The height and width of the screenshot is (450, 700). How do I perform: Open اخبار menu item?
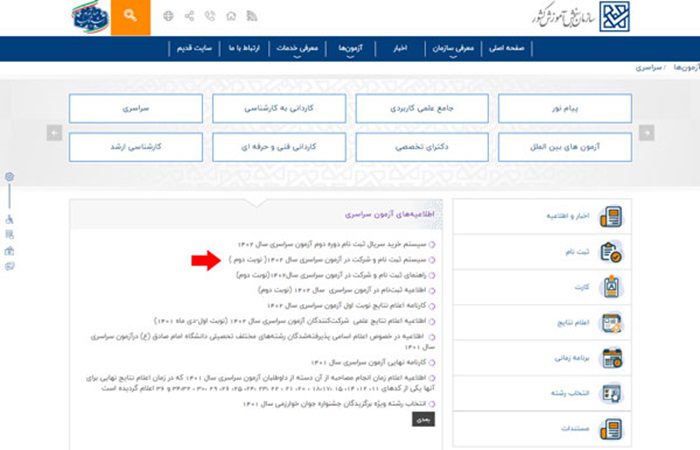point(400,48)
